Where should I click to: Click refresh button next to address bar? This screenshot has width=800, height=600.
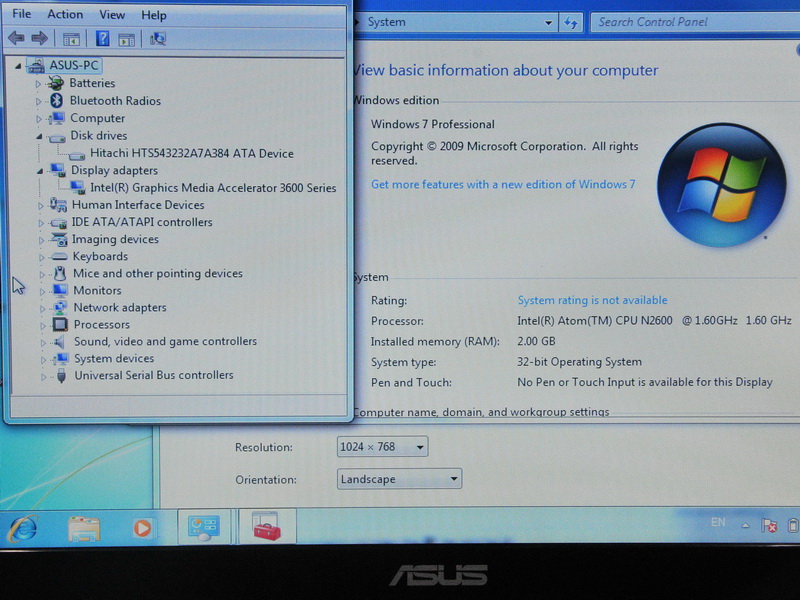tap(572, 22)
